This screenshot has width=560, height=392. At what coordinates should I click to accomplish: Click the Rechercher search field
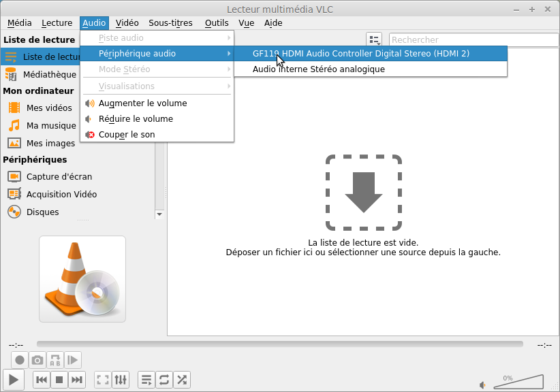[x=470, y=40]
